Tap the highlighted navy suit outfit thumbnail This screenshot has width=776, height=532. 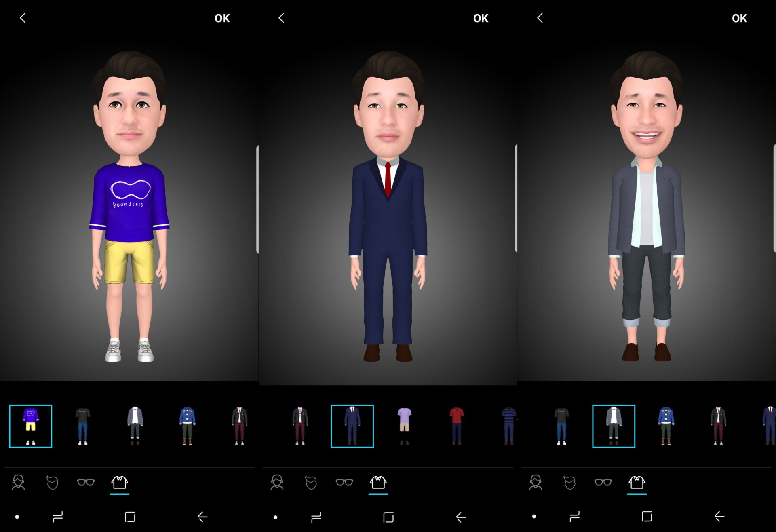click(x=352, y=426)
